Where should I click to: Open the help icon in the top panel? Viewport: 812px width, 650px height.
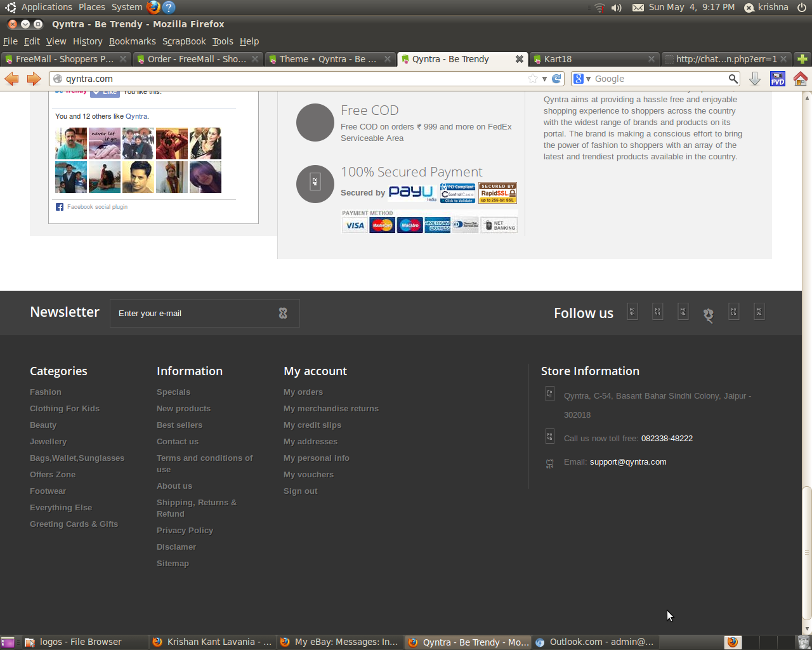pos(169,7)
